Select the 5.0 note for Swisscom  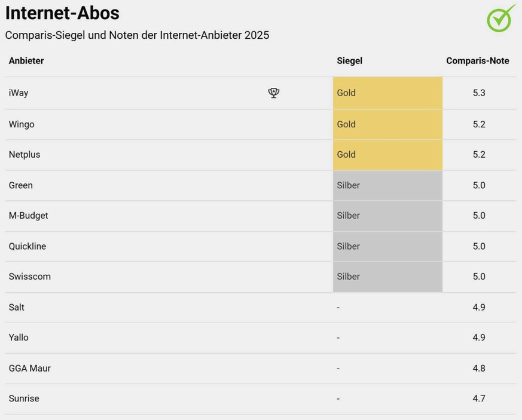coord(479,277)
